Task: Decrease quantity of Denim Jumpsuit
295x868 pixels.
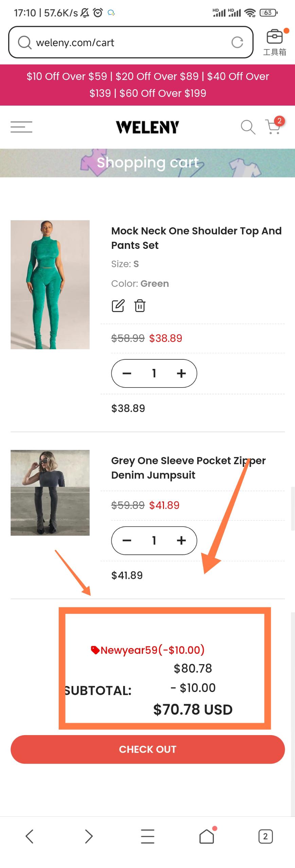Action: pos(127,540)
